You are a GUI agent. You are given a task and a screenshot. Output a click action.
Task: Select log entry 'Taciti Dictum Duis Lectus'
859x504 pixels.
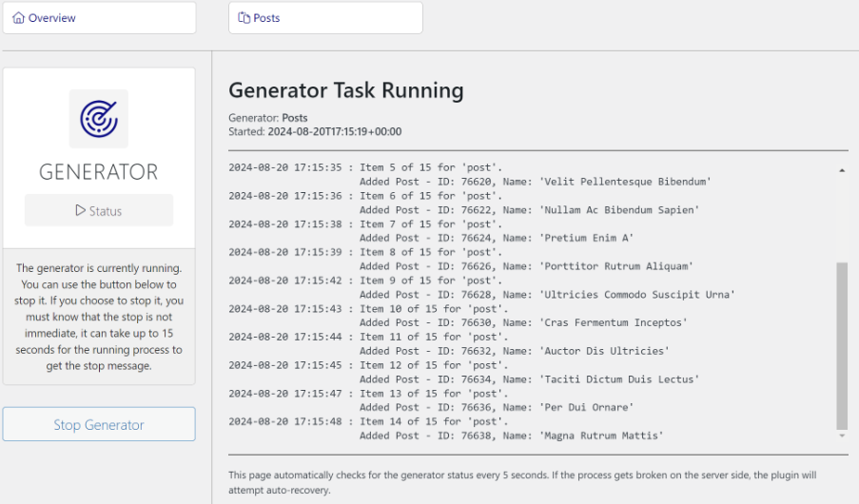[529, 379]
